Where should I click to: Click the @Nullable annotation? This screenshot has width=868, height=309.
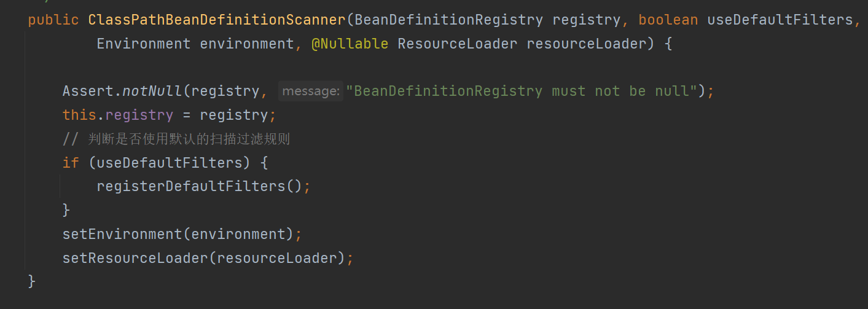coord(350,44)
